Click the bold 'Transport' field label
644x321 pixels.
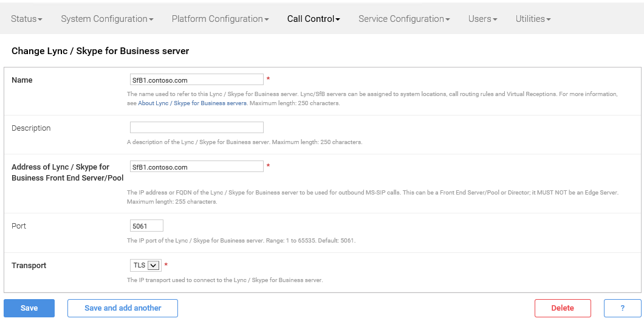(29, 266)
